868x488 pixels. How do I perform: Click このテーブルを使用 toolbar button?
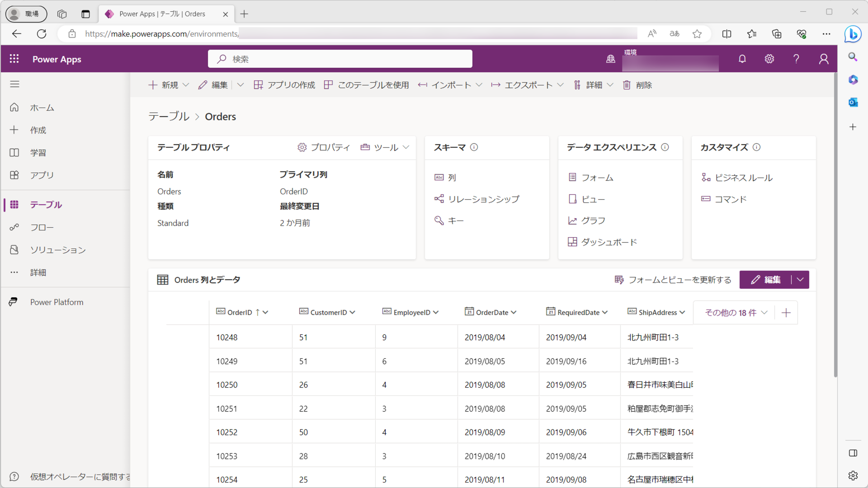(x=366, y=85)
